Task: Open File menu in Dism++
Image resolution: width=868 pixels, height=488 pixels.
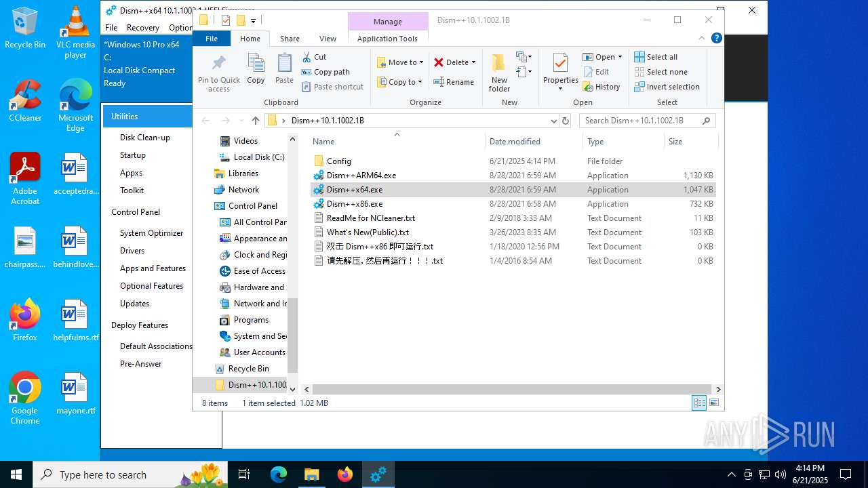Action: [111, 28]
